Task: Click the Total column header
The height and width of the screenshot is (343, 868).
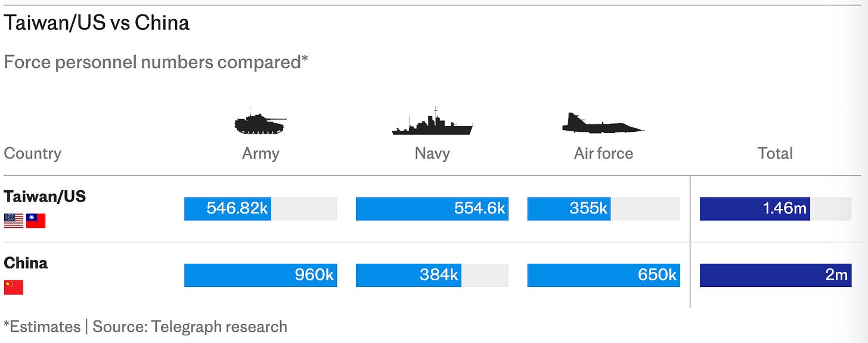Action: [775, 153]
